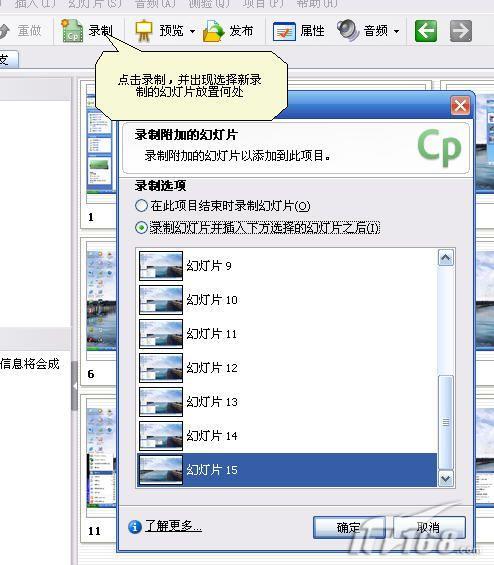The image size is (494, 565).
Task: Select highlighted 幻灯片 15 row
Action: click(287, 470)
